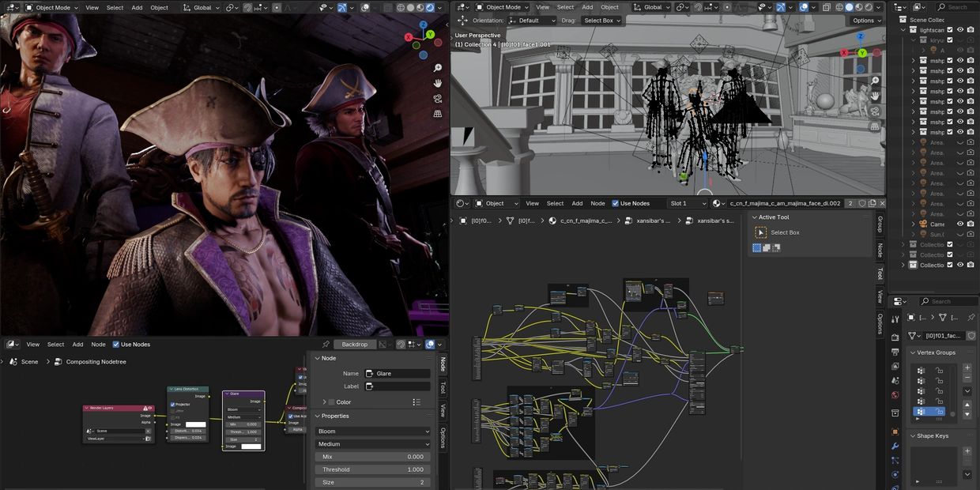
Task: Click the node Name field containing Glare
Action: tap(398, 373)
